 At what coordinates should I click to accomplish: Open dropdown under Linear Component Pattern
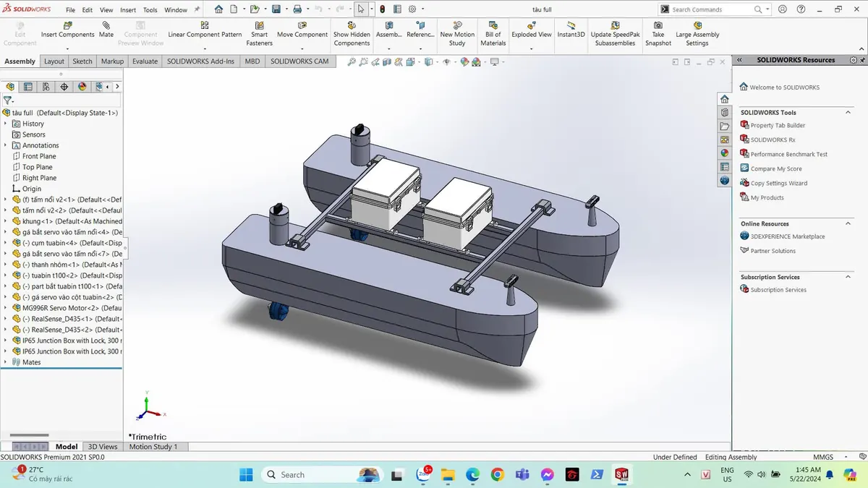coord(205,48)
